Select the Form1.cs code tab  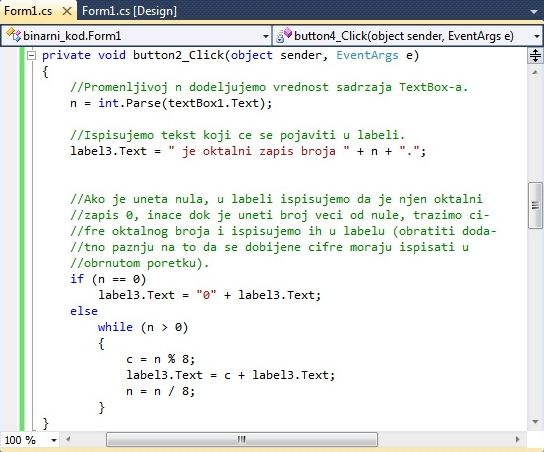tap(28, 11)
